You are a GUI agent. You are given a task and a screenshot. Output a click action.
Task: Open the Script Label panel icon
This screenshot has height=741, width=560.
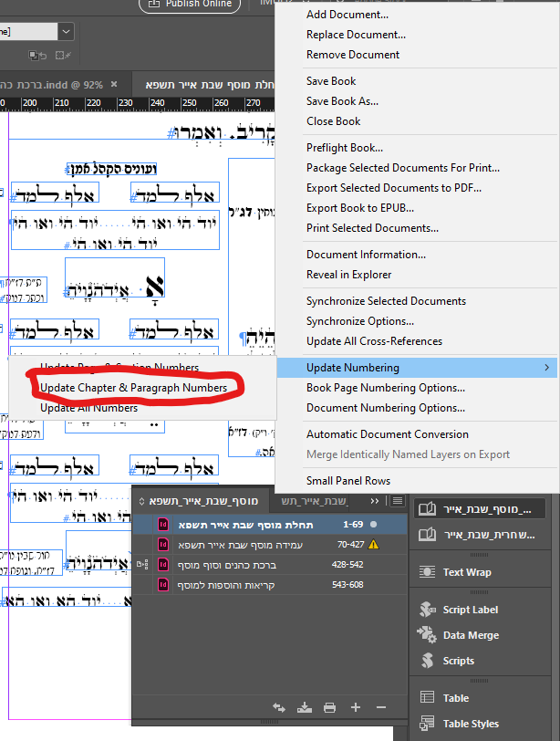click(x=428, y=610)
